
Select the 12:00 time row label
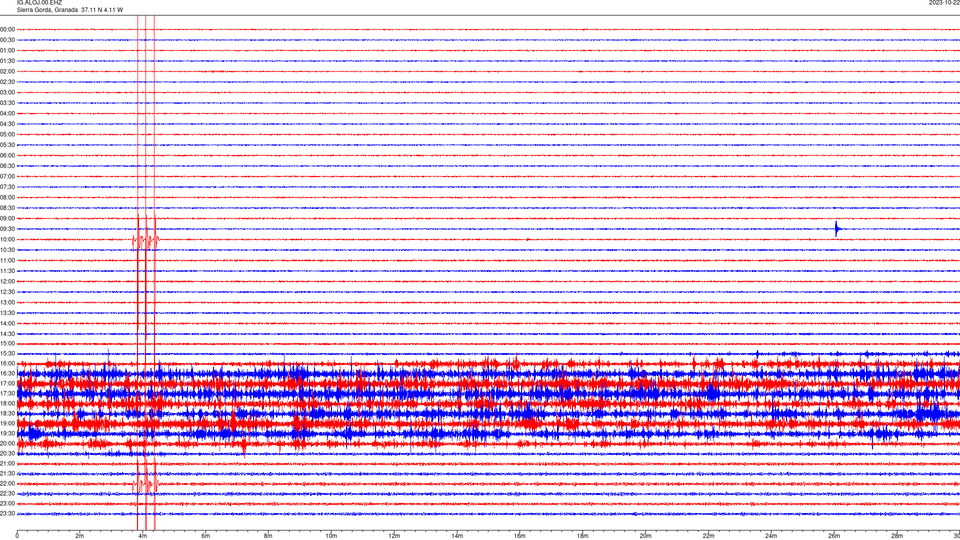tap(7, 282)
